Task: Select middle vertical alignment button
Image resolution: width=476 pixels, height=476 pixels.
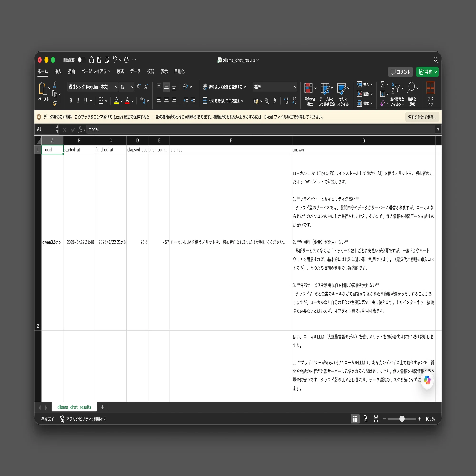Action: pos(166,87)
